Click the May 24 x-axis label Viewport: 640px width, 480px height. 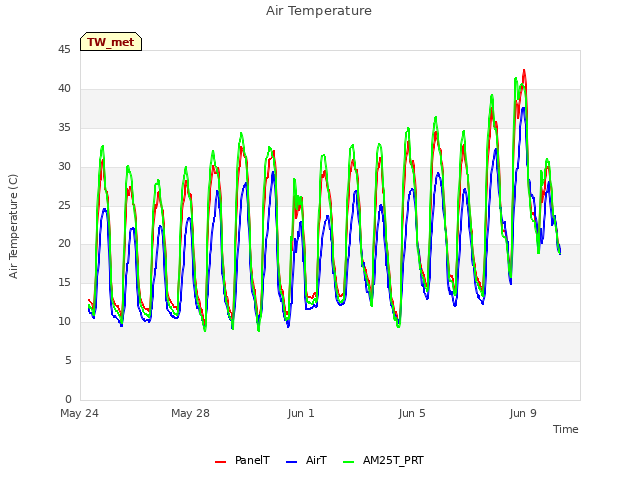click(x=79, y=413)
